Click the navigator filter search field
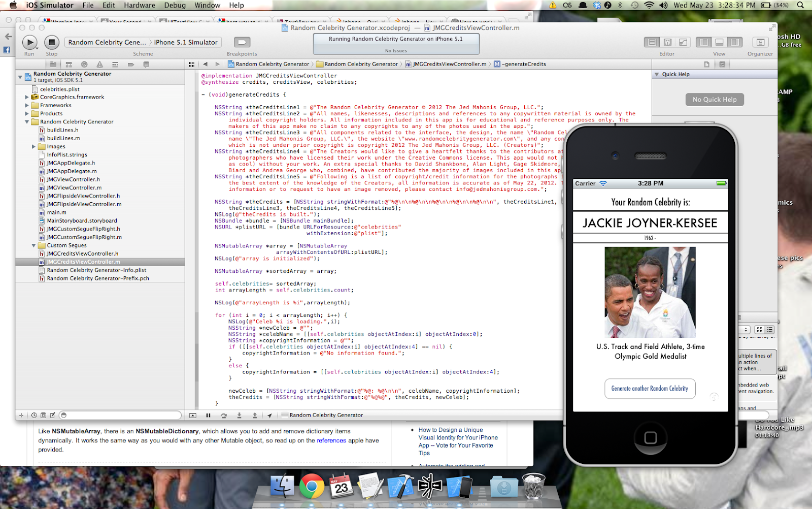Viewport: 812px width, 509px height. (120, 415)
